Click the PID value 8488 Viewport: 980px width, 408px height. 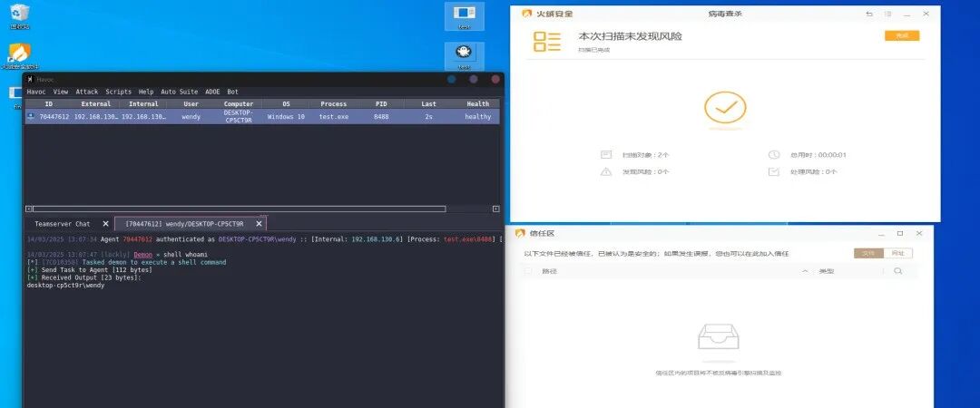click(381, 117)
